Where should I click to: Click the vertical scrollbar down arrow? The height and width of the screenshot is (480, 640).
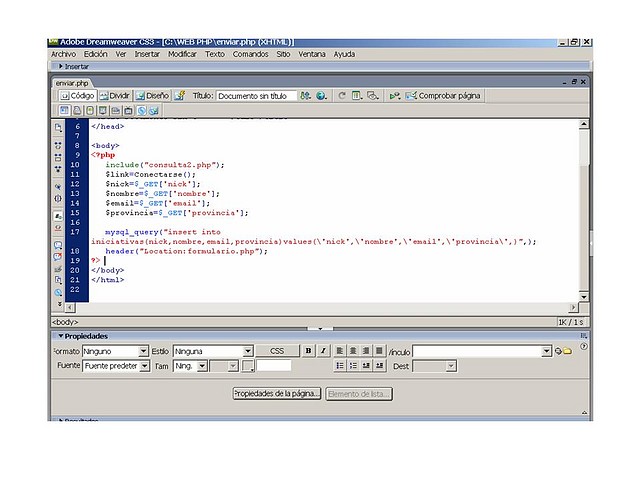pyautogui.click(x=584, y=297)
